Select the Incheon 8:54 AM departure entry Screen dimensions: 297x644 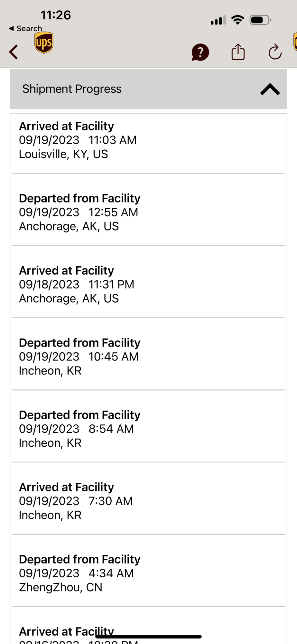point(148,429)
